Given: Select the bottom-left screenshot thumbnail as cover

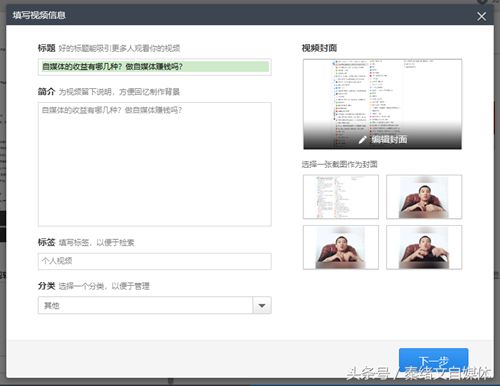Looking at the screenshot, I should (341, 247).
